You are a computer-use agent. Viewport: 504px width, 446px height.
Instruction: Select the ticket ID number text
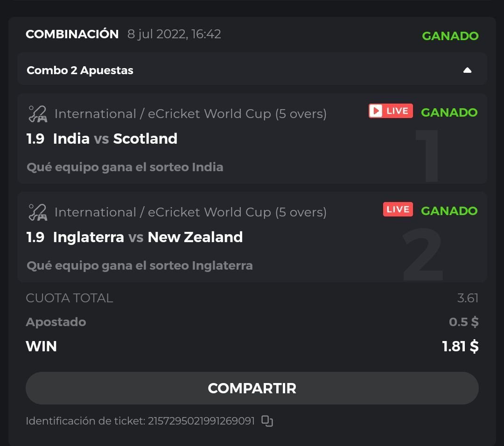201,421
